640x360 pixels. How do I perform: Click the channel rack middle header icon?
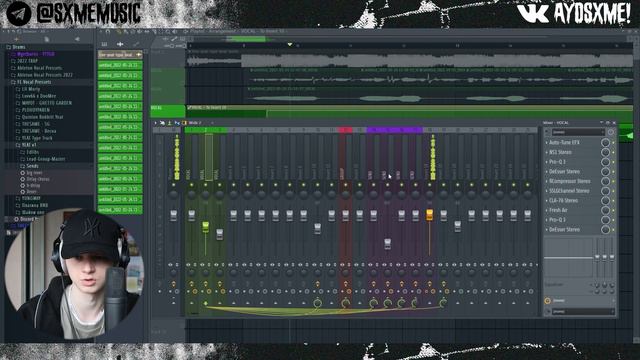tap(120, 44)
